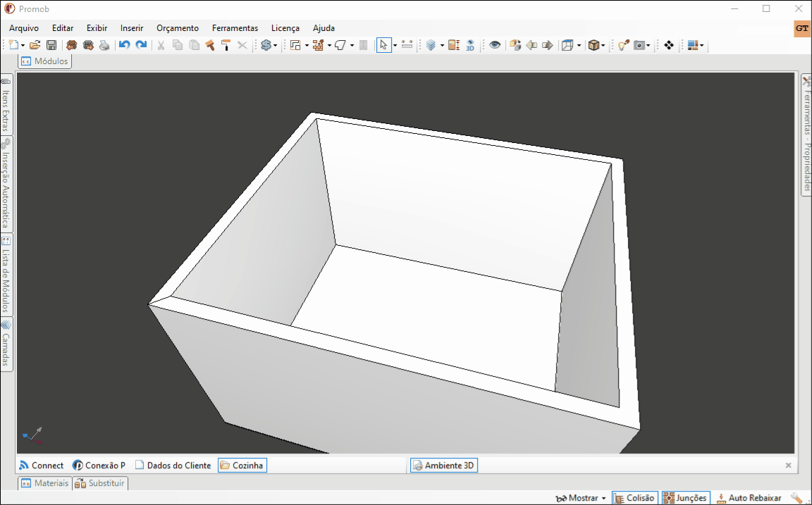Toggle Auto Rebaixar in the status bar

pos(749,498)
